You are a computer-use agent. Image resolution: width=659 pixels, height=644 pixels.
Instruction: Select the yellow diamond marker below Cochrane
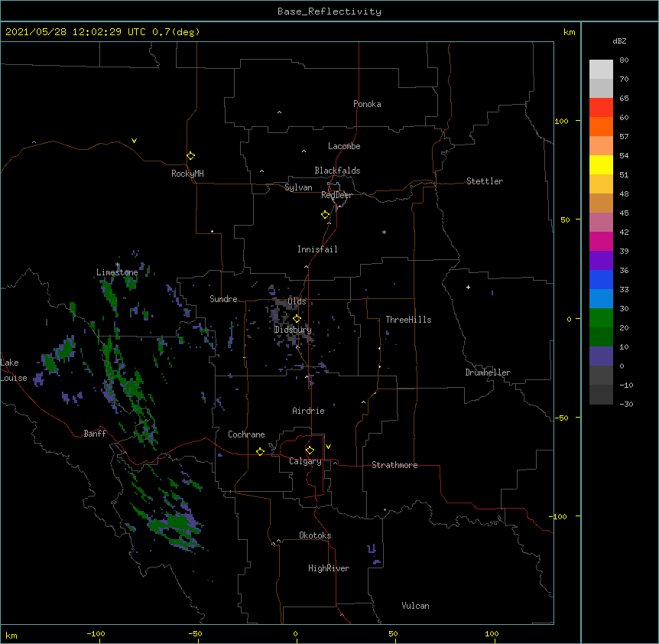[x=260, y=451]
